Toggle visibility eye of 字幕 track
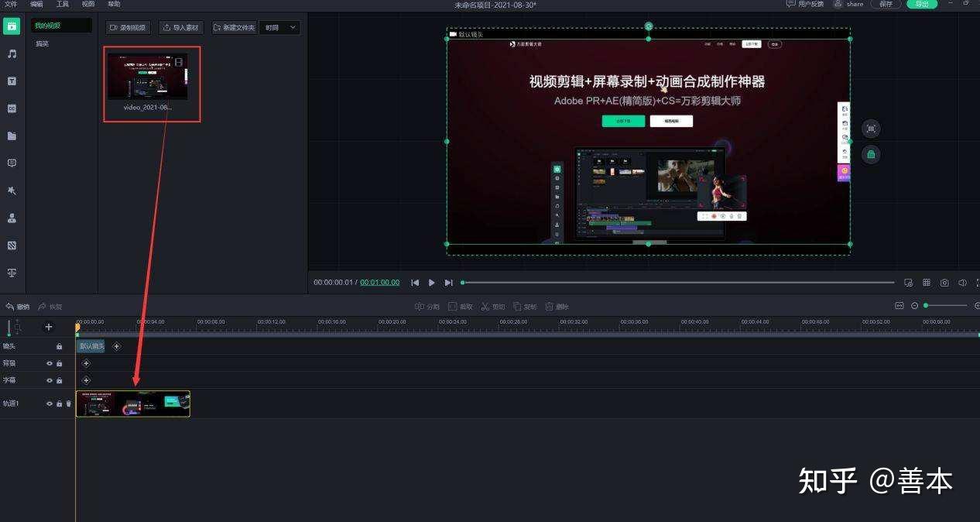Viewport: 980px width, 522px height. (x=50, y=380)
